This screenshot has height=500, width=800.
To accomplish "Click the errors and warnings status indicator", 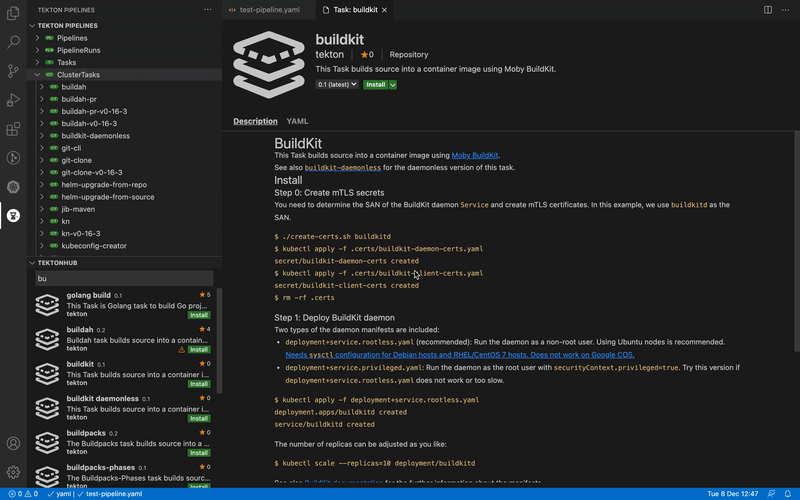I will pos(23,494).
